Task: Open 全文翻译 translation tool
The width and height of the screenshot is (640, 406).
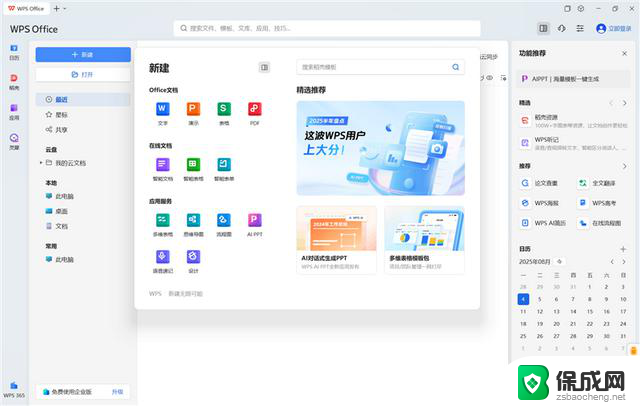Action: (597, 183)
